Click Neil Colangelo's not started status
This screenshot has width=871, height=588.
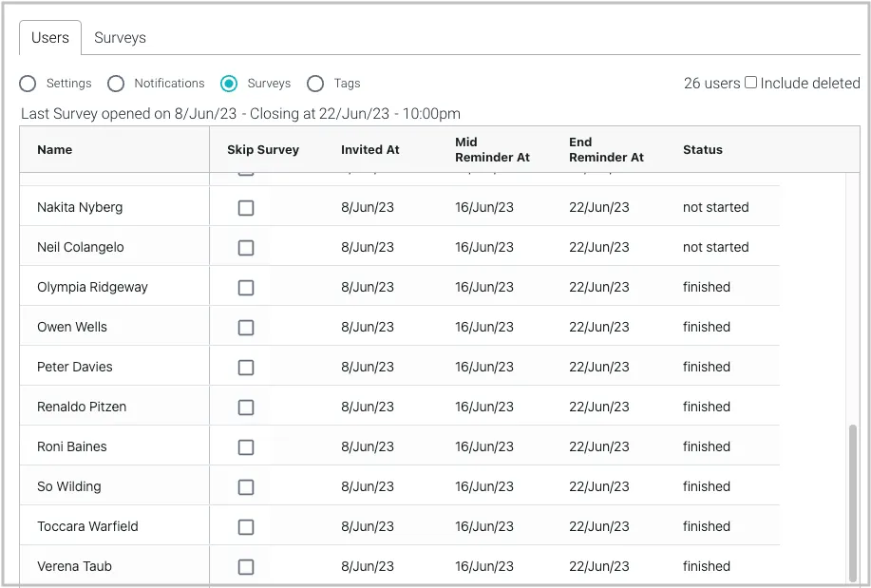pos(716,247)
